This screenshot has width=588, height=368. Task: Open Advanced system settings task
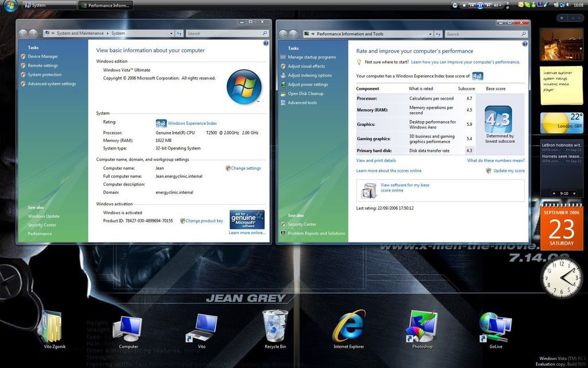(x=52, y=84)
